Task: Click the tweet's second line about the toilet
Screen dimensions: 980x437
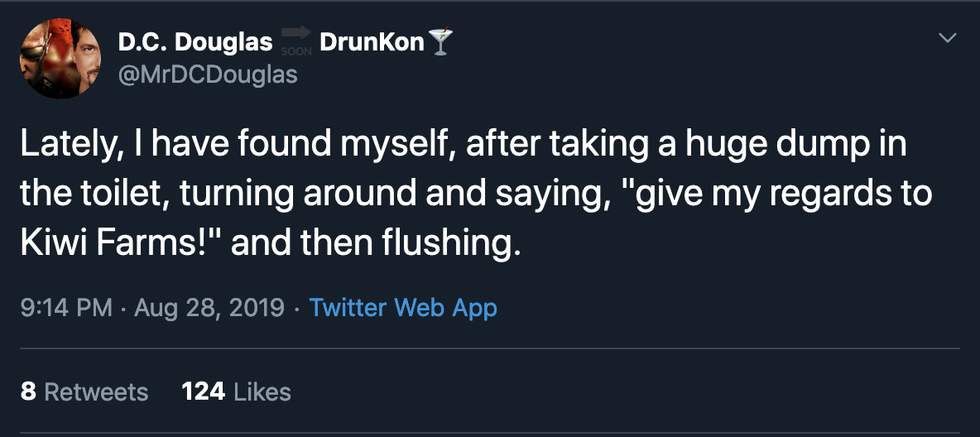Action: [476, 195]
